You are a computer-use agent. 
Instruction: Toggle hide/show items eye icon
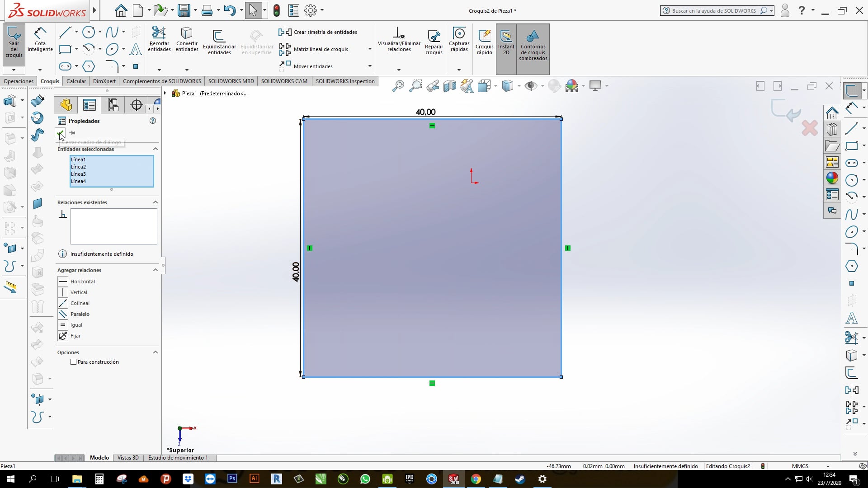click(x=530, y=85)
